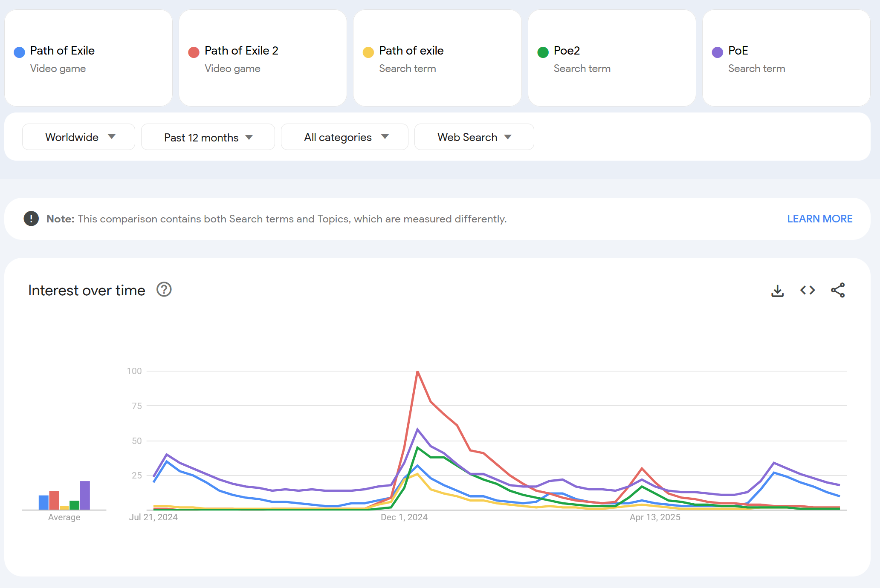Click the yellow dot beside Path of exile
Image resolution: width=880 pixels, height=588 pixels.
(368, 52)
